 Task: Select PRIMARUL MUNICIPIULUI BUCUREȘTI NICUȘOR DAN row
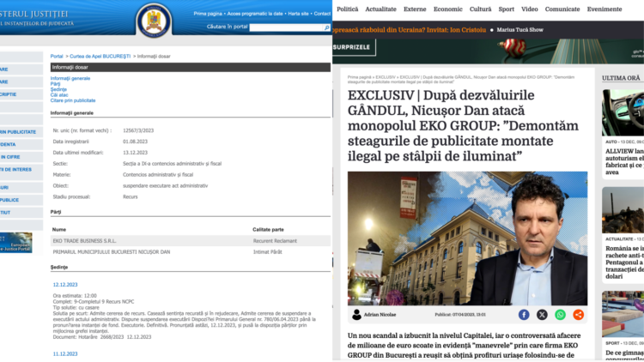point(191,252)
